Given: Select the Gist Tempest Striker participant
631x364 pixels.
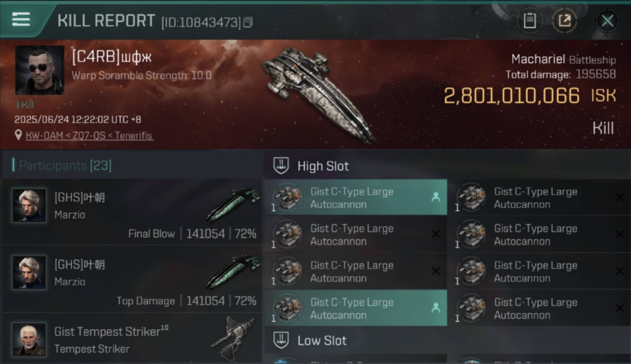Looking at the screenshot, I should point(132,338).
